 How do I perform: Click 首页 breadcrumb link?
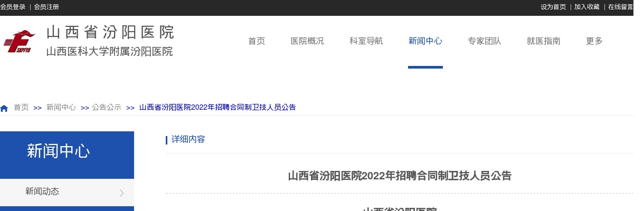coord(21,107)
